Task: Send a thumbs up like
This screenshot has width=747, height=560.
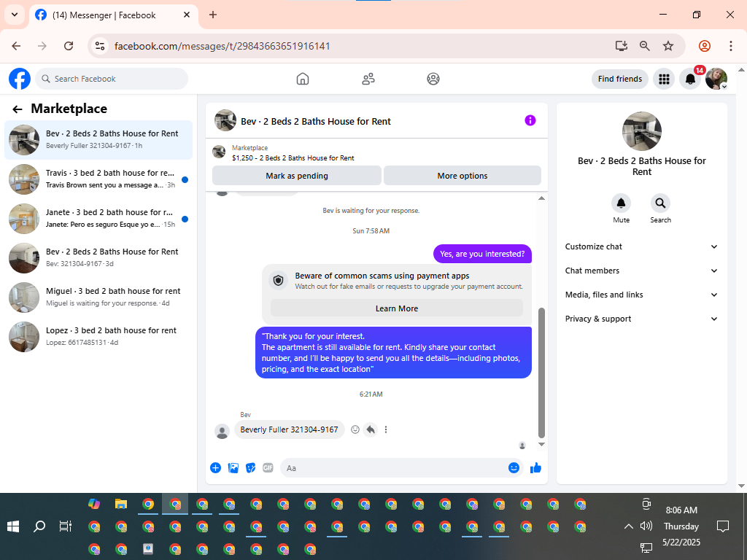Action: (536, 467)
